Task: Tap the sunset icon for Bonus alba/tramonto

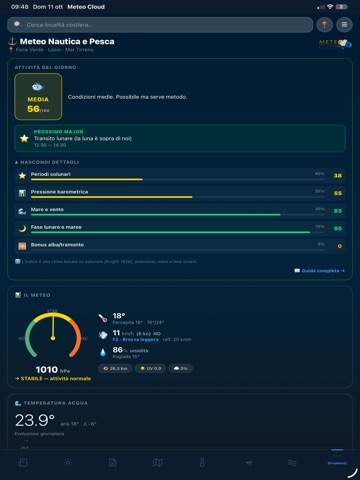Action: 22,246
